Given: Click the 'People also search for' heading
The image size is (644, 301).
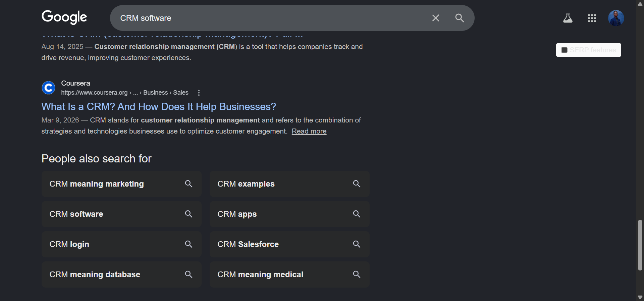Looking at the screenshot, I should pos(97,159).
